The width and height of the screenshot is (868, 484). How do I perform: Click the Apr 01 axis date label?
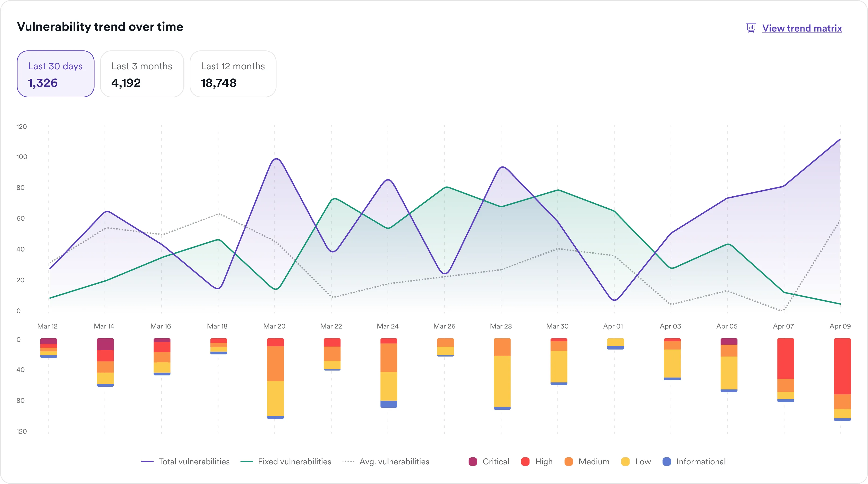613,326
